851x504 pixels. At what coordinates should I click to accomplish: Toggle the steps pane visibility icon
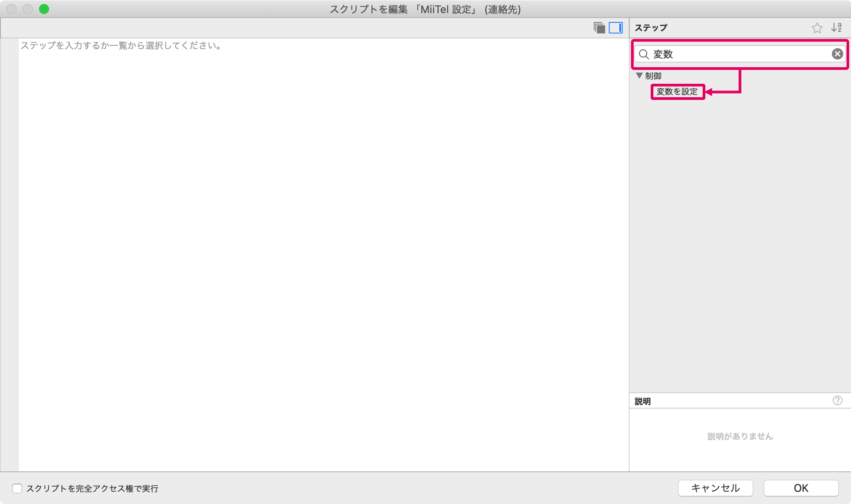pos(616,28)
